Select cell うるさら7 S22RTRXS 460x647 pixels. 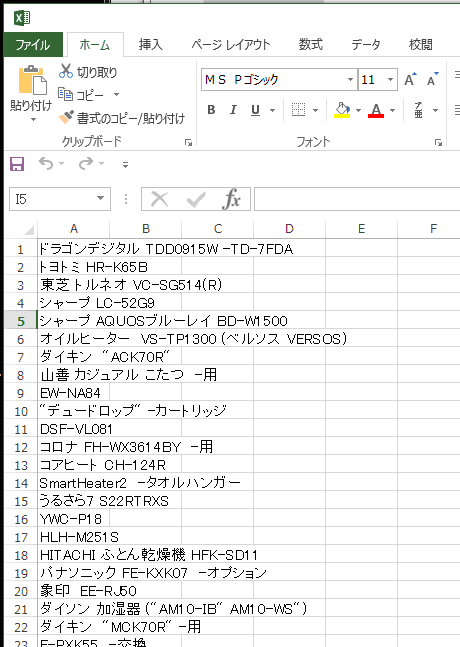coord(73,501)
